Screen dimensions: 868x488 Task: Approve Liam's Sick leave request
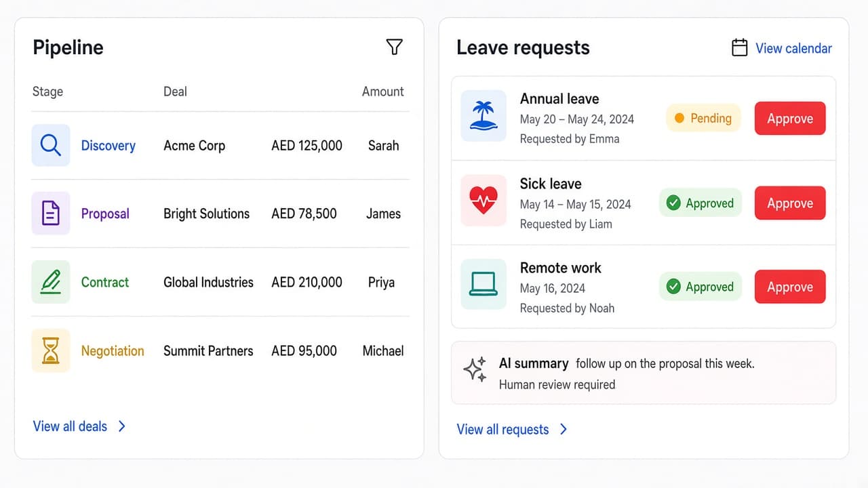[790, 203]
